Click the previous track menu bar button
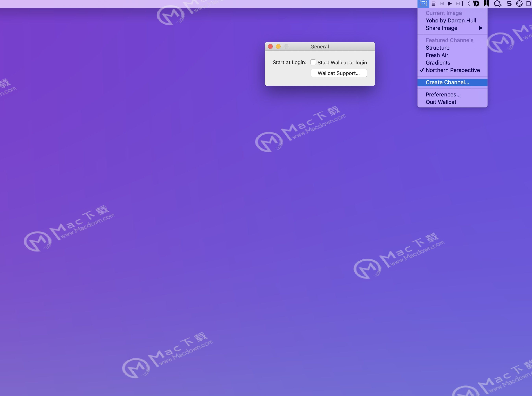Screen dimensions: 532x396 point(442,4)
